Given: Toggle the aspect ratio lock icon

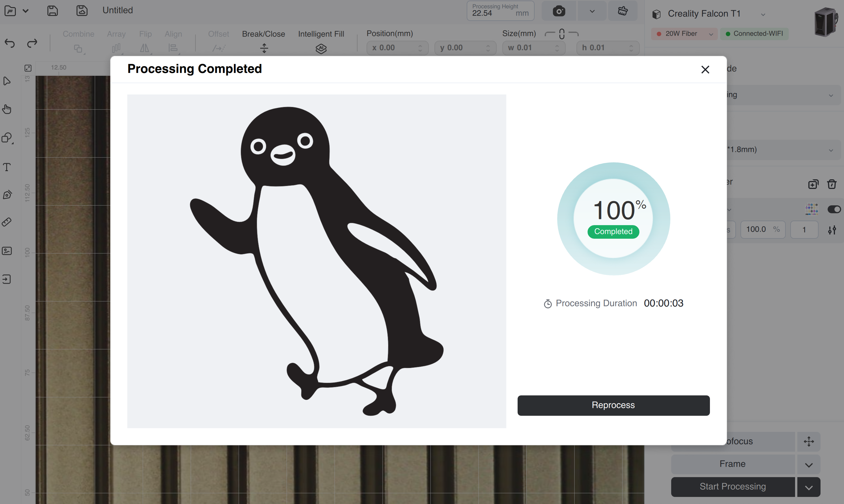Looking at the screenshot, I should click(x=562, y=34).
